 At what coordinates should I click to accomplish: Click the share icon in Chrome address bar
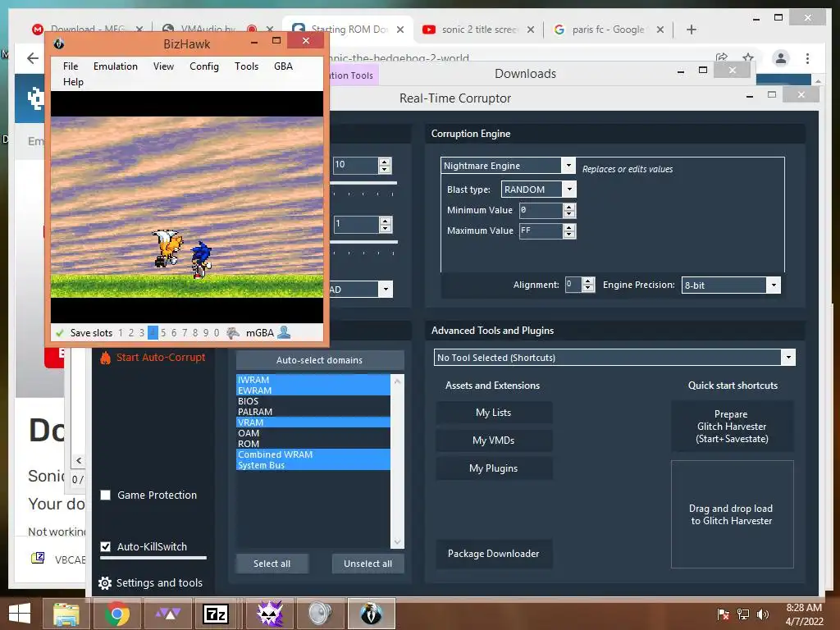click(722, 57)
